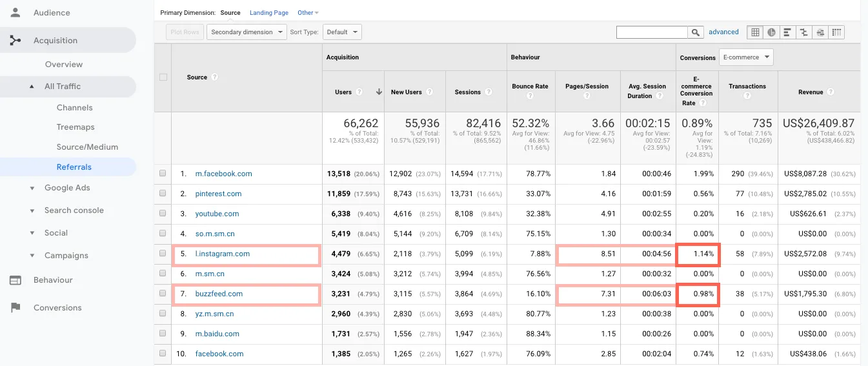Tick the checkbox for youtube.com row
Viewport: 868px width, 366px height.
point(163,214)
